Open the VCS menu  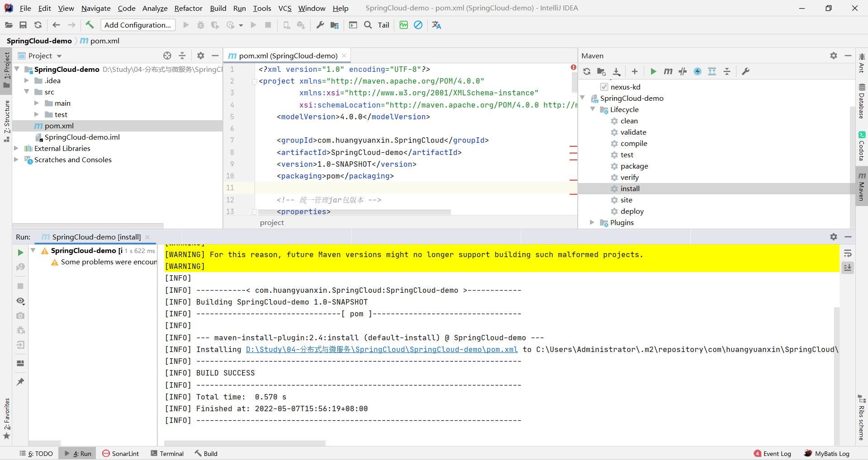click(285, 8)
